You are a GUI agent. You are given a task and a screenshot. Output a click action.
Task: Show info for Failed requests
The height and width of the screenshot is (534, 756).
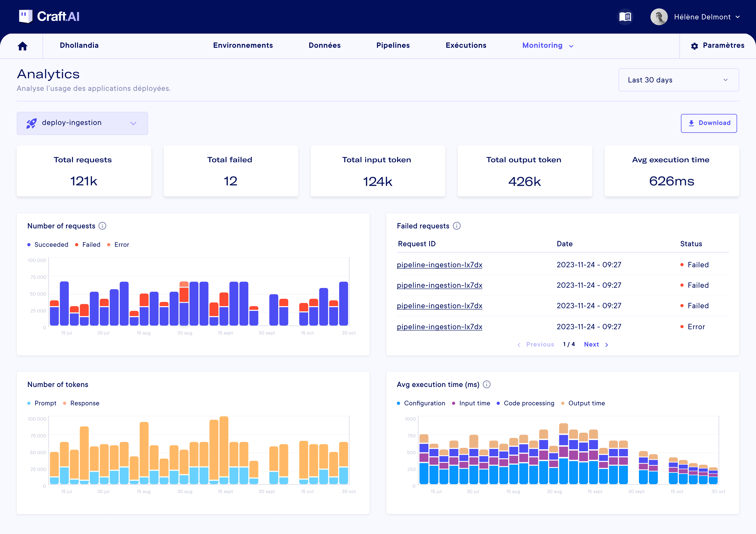[457, 226]
